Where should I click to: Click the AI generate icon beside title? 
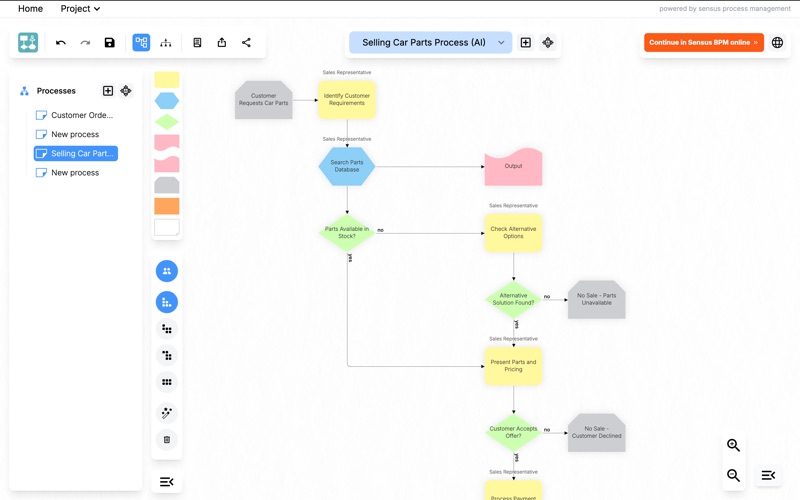coord(548,42)
